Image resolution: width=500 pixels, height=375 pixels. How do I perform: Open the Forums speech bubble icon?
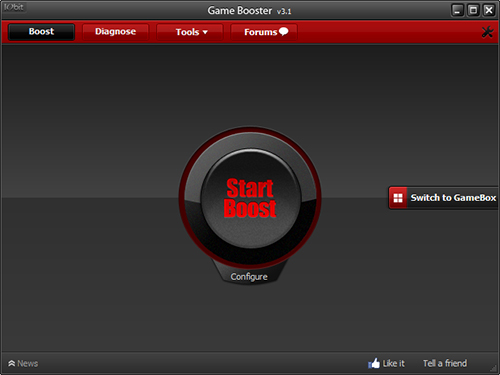pos(283,31)
